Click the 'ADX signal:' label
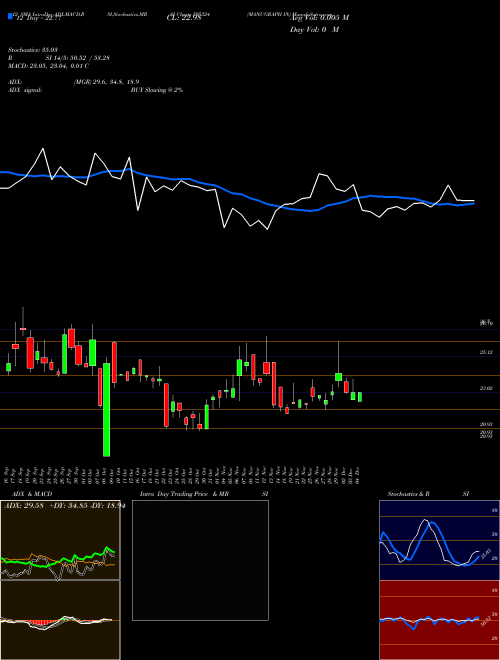 [x=25, y=90]
